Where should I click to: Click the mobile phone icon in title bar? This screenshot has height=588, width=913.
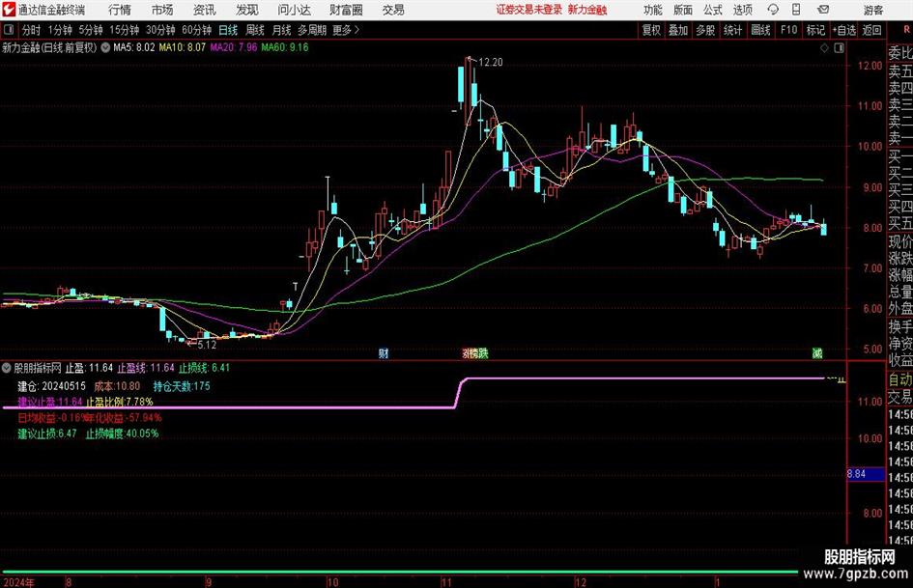click(796, 10)
